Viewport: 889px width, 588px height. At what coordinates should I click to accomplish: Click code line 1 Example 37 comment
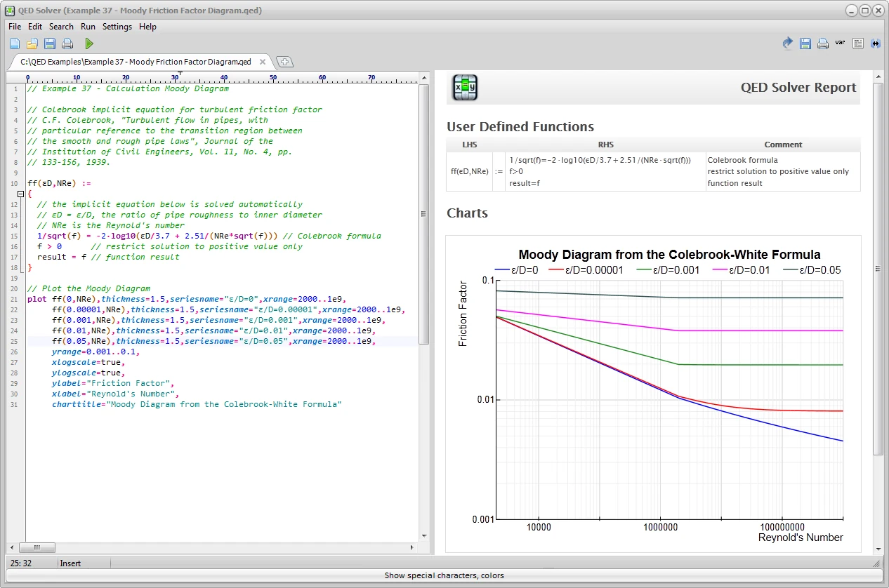tap(128, 88)
